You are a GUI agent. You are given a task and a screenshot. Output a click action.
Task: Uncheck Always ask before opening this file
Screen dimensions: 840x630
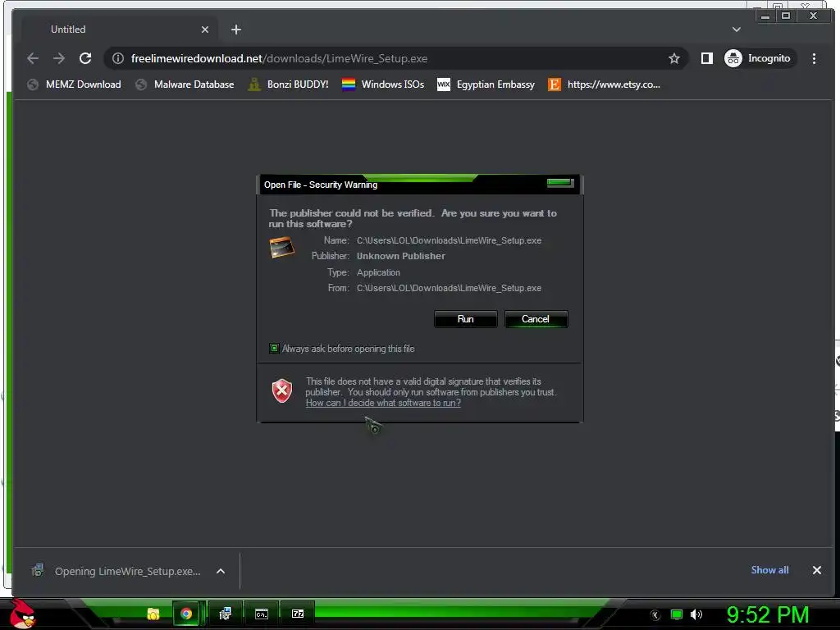[274, 349]
